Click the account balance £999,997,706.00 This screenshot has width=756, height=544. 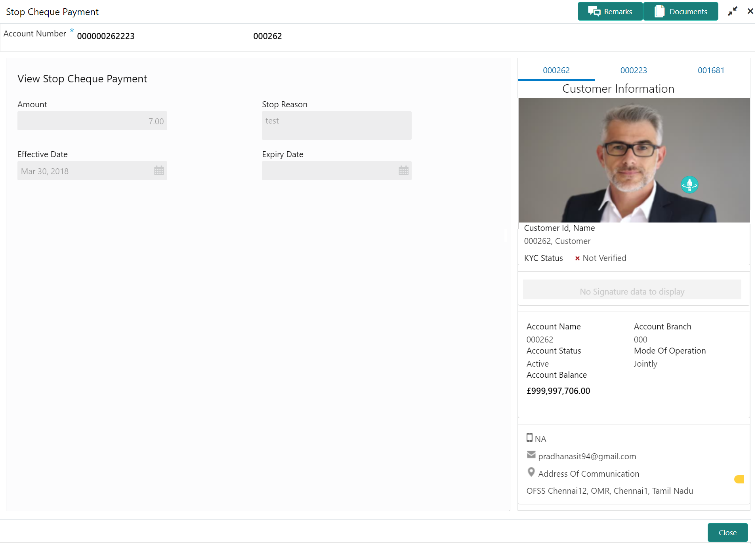pyautogui.click(x=558, y=391)
